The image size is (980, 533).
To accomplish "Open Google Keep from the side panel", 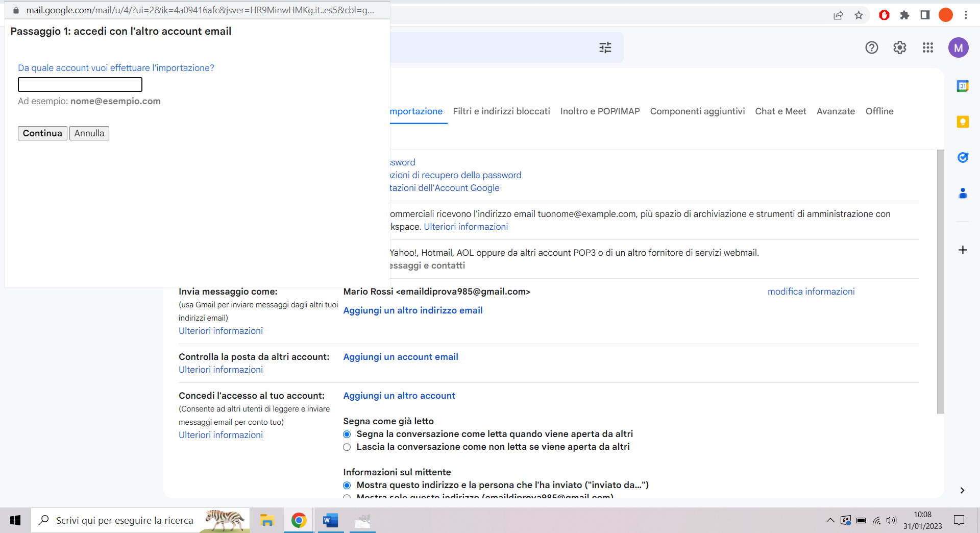I will (x=963, y=122).
